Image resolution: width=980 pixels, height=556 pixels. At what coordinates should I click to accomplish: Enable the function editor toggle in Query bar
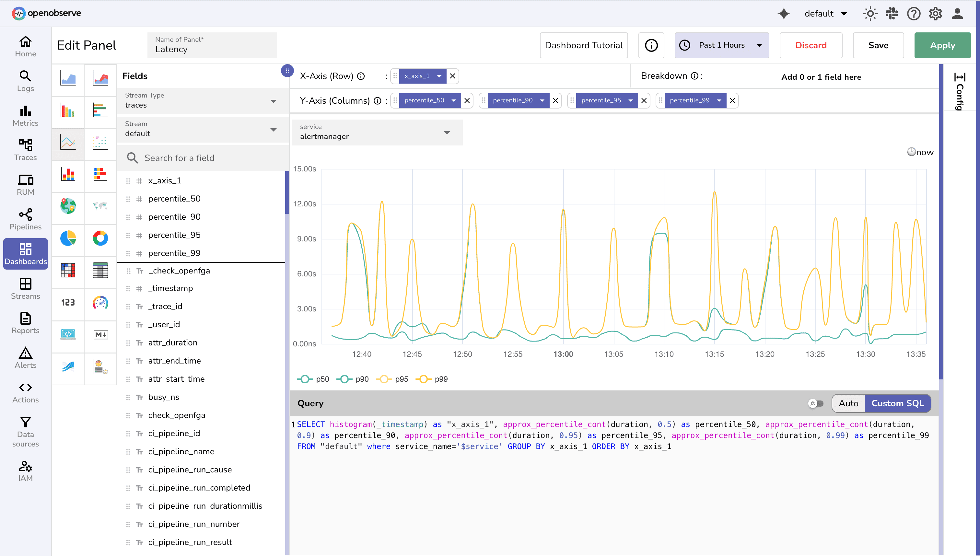coord(816,403)
